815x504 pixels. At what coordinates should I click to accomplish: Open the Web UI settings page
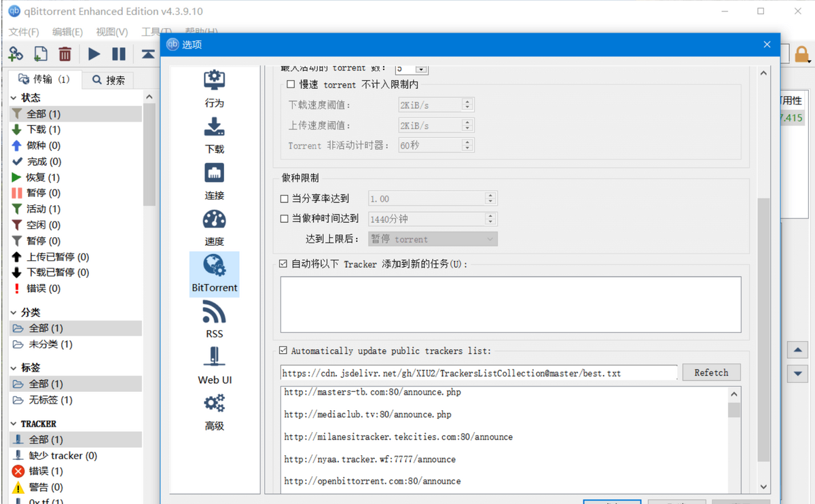[214, 366]
